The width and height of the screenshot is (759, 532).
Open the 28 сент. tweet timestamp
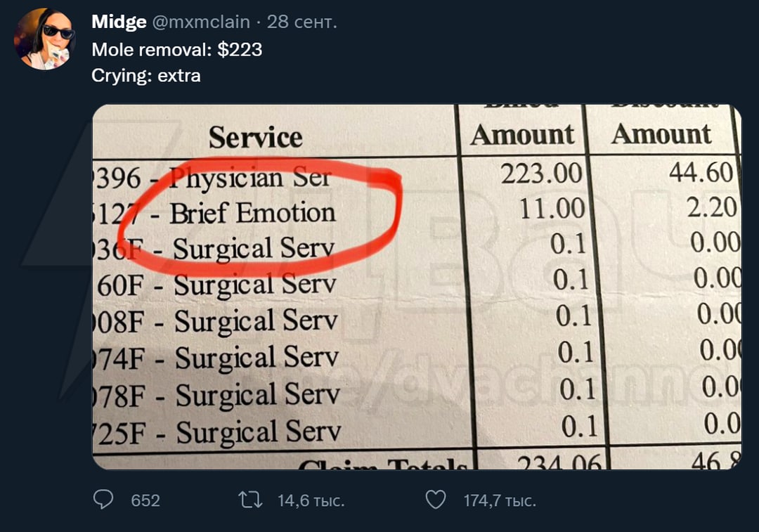point(301,22)
